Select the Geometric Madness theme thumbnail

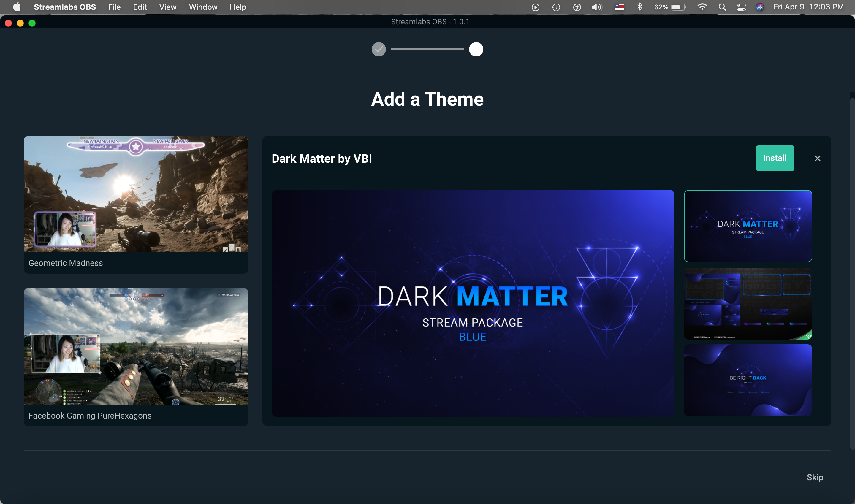pyautogui.click(x=136, y=194)
